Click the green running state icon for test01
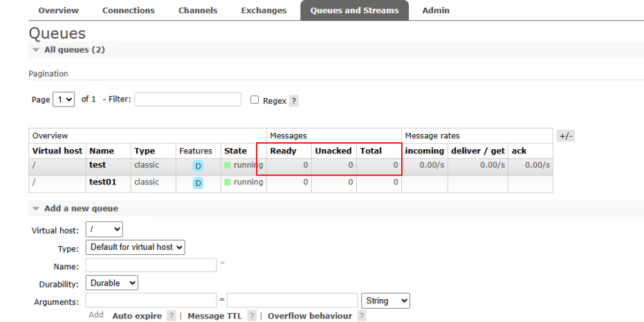Image resolution: width=644 pixels, height=322 pixels. pos(228,182)
